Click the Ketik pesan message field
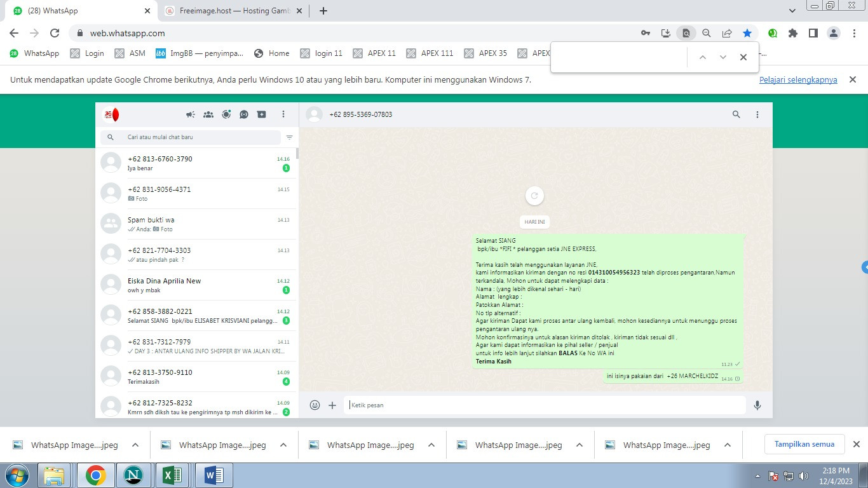Screen dimensions: 868x488 [x=545, y=405]
